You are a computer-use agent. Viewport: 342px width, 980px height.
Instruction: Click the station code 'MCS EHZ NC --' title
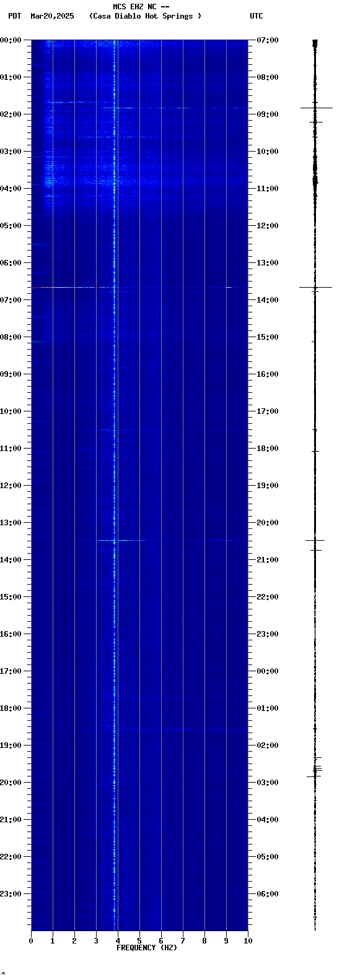141,7
